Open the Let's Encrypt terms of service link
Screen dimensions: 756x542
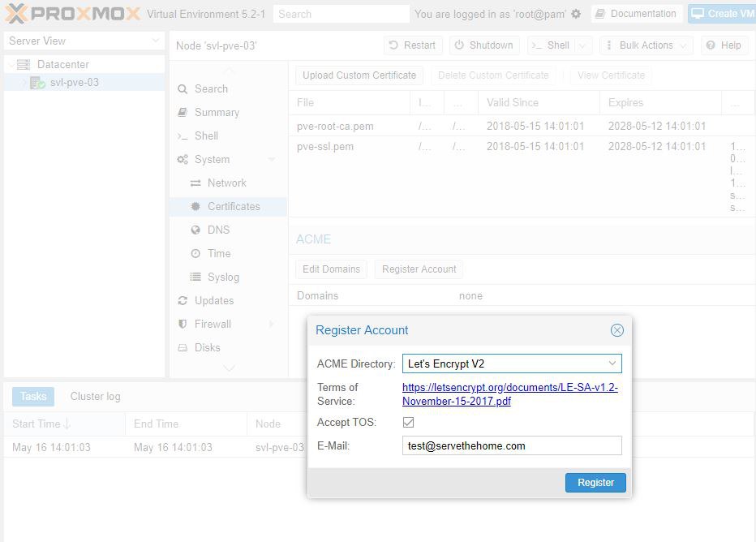tap(509, 394)
